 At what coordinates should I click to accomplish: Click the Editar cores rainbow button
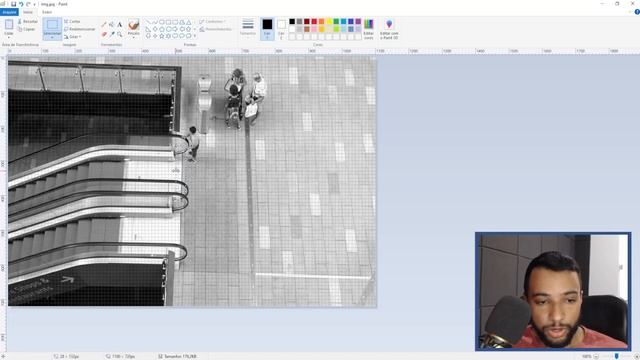[x=369, y=29]
